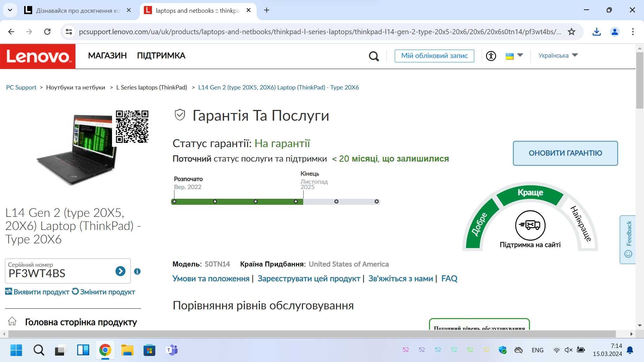Open the accessibility options icon

coord(491,56)
